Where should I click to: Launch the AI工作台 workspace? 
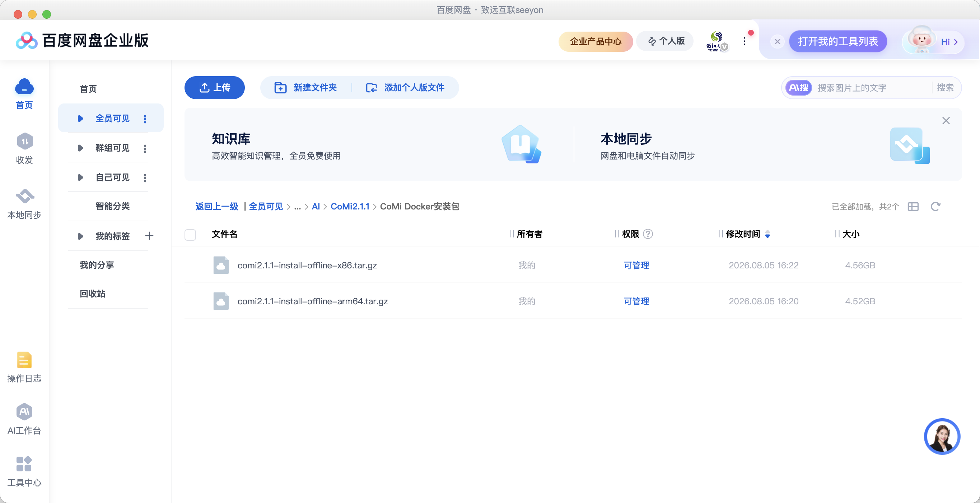[x=24, y=419]
